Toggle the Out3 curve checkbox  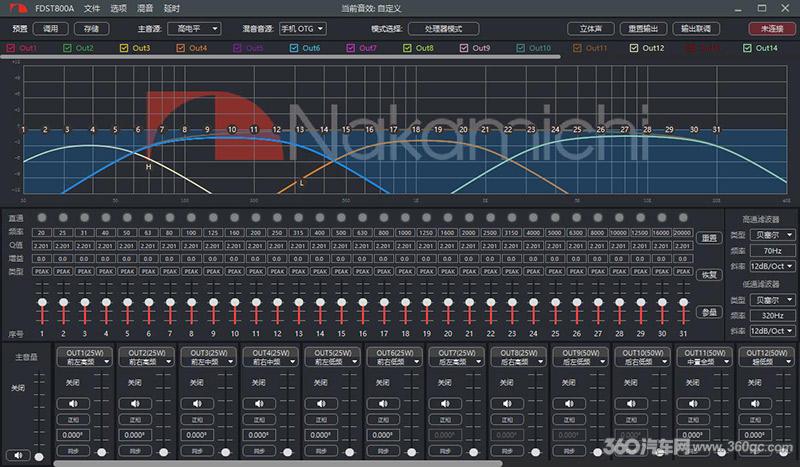(124, 48)
